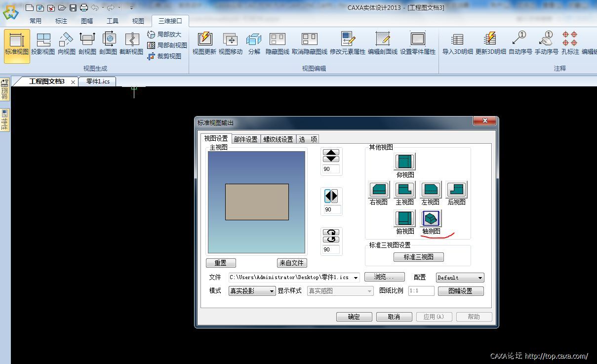
Task: Select the 手动序号 manual balloon tool
Action: (x=546, y=44)
